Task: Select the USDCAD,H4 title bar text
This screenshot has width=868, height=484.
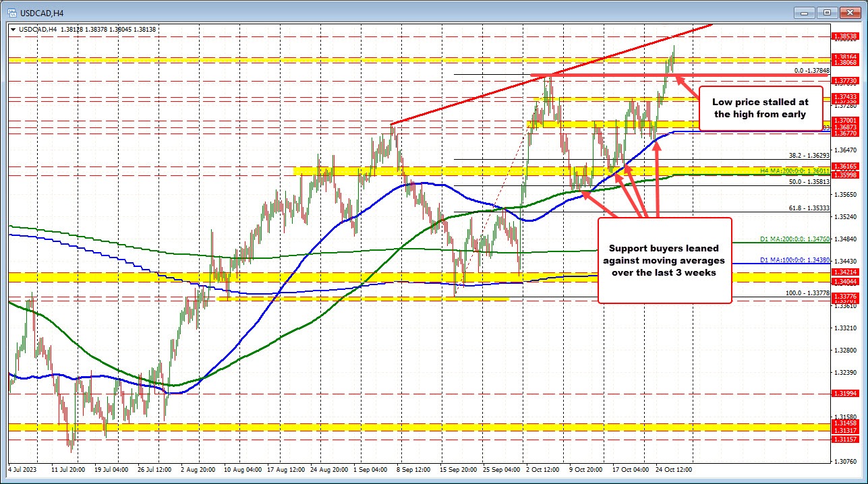Action: point(40,12)
